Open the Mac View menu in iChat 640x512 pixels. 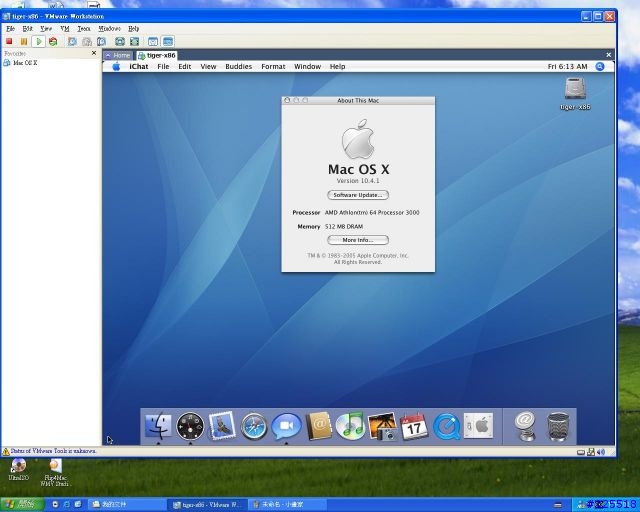coord(208,67)
